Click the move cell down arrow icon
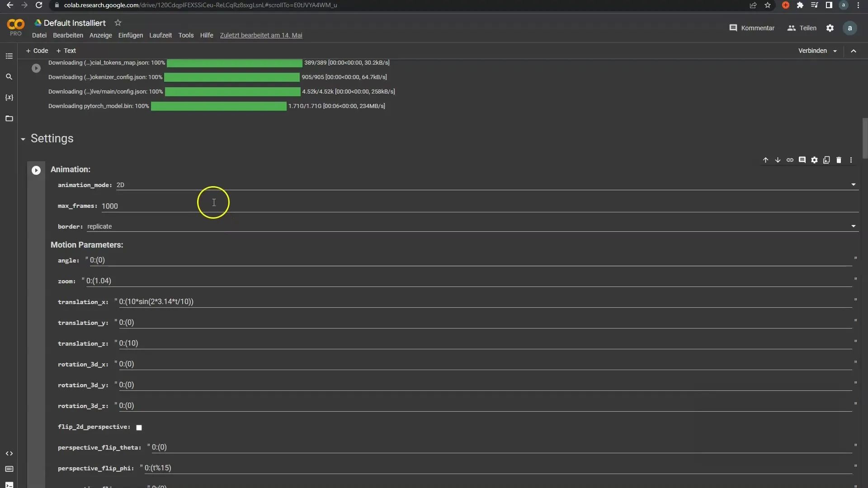This screenshot has width=868, height=488. click(x=778, y=160)
